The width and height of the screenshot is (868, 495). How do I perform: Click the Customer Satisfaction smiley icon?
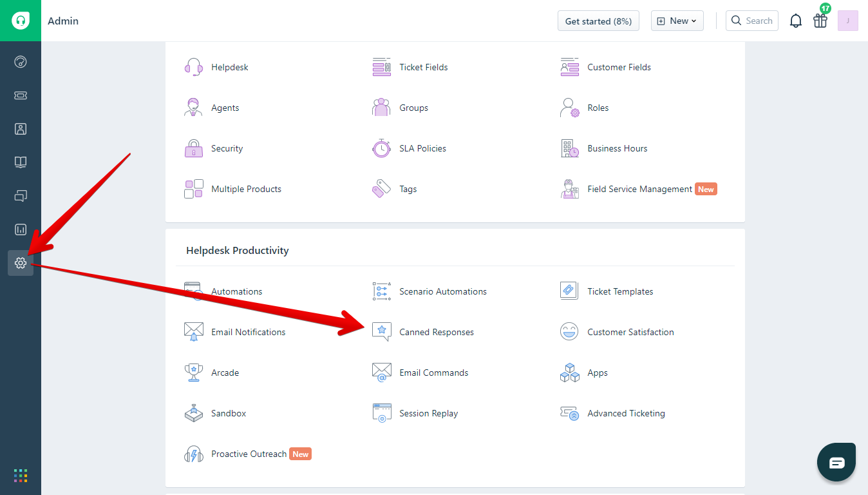(570, 332)
